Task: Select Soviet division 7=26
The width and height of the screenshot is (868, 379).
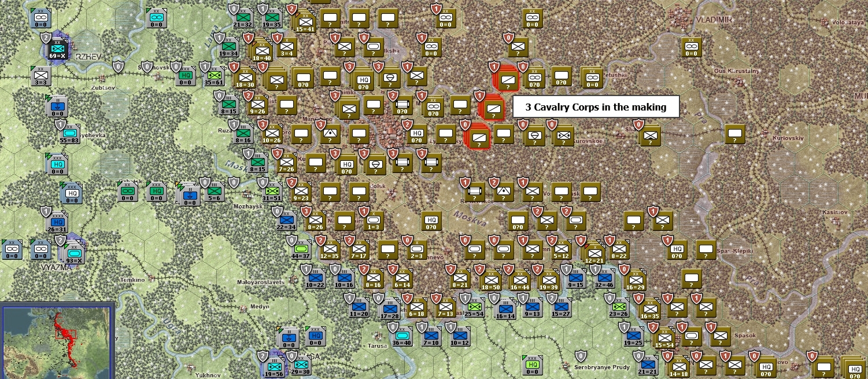Action: (x=287, y=162)
